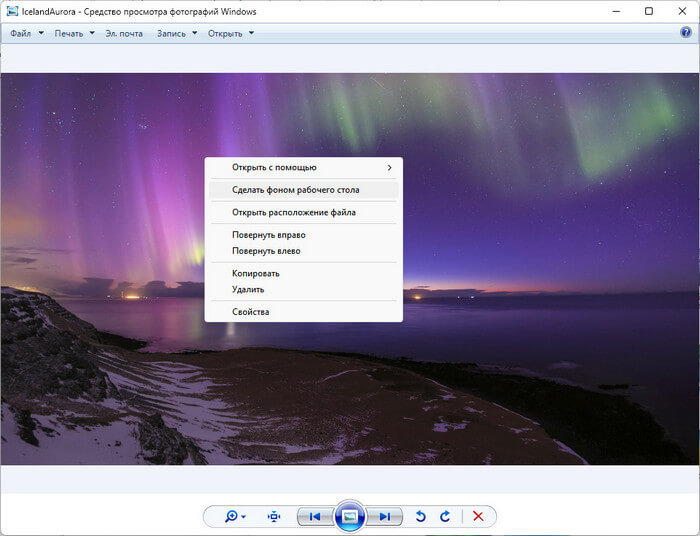The width and height of the screenshot is (700, 536).
Task: Expand the Запись dropdown menu
Action: coord(178,33)
